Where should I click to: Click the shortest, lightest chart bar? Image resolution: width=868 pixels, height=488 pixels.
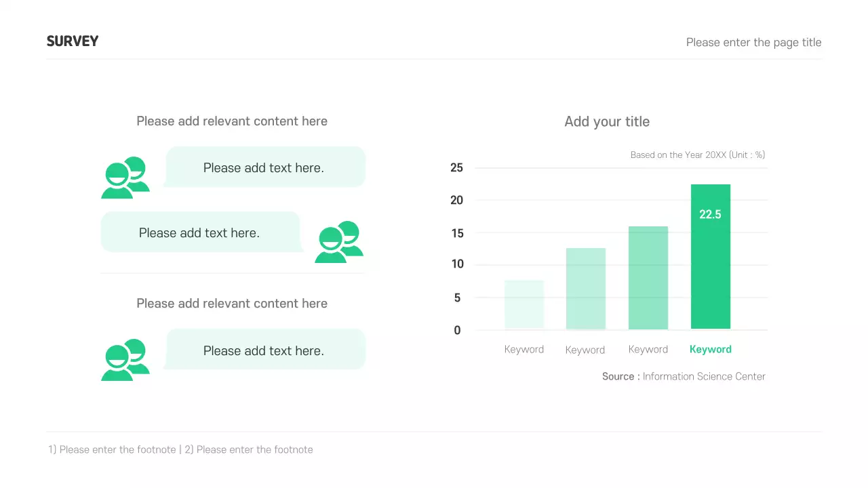(524, 305)
